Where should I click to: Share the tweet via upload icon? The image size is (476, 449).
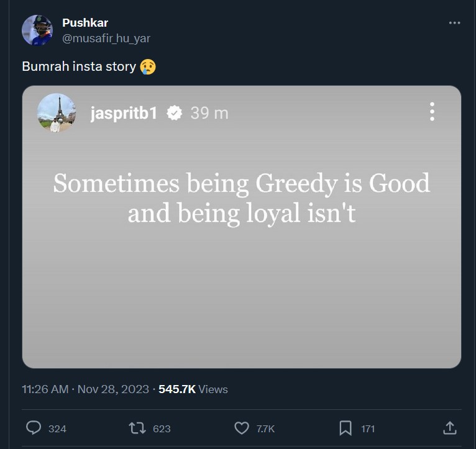click(x=449, y=428)
